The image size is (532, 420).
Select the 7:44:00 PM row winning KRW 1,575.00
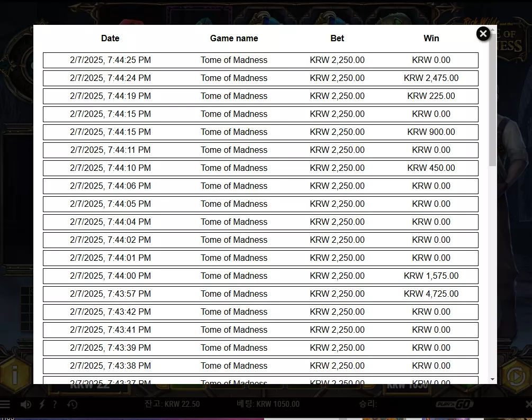(x=260, y=276)
